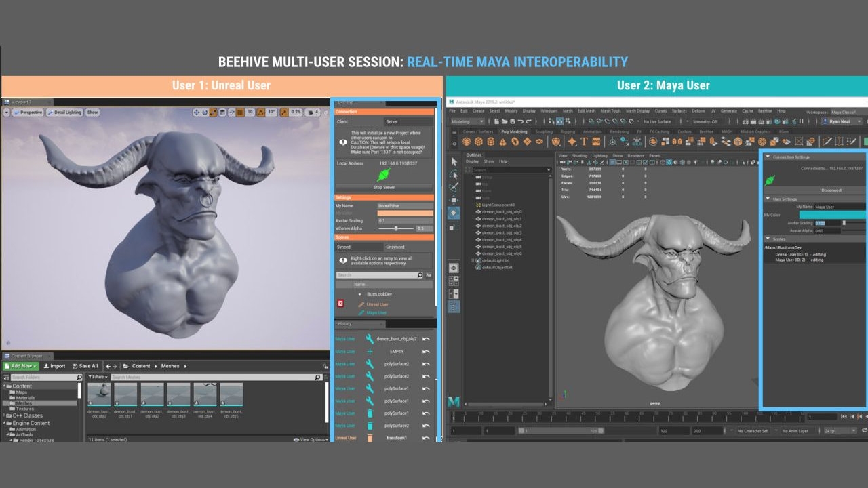Image resolution: width=868 pixels, height=488 pixels.
Task: Toggle Detail Lighting view mode in Unreal viewport
Action: pos(64,113)
